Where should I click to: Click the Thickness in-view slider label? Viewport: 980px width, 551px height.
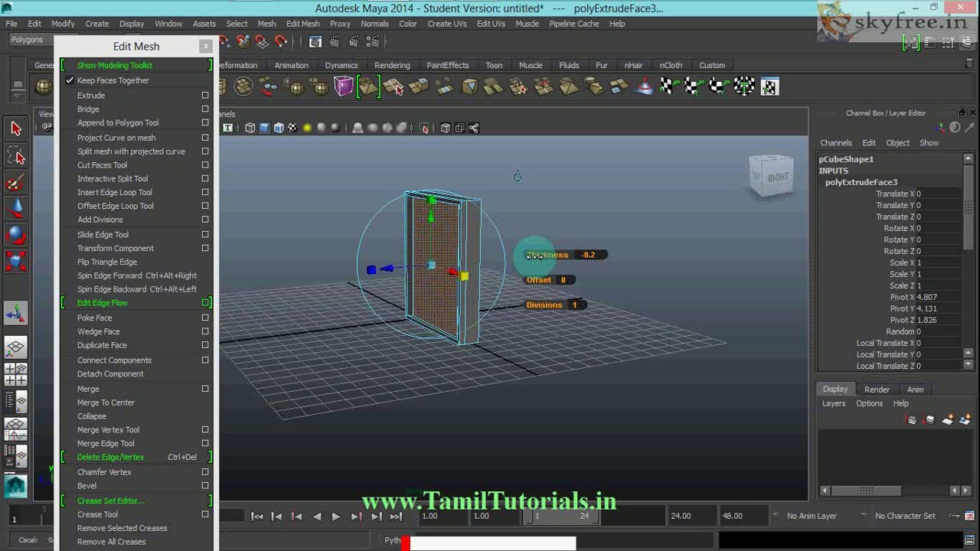[x=547, y=255]
